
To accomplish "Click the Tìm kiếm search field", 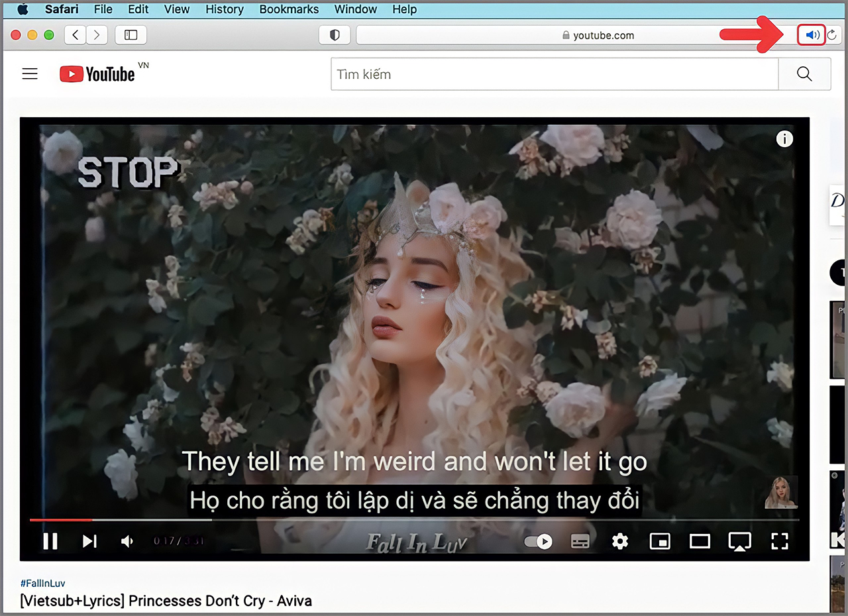I will [555, 74].
